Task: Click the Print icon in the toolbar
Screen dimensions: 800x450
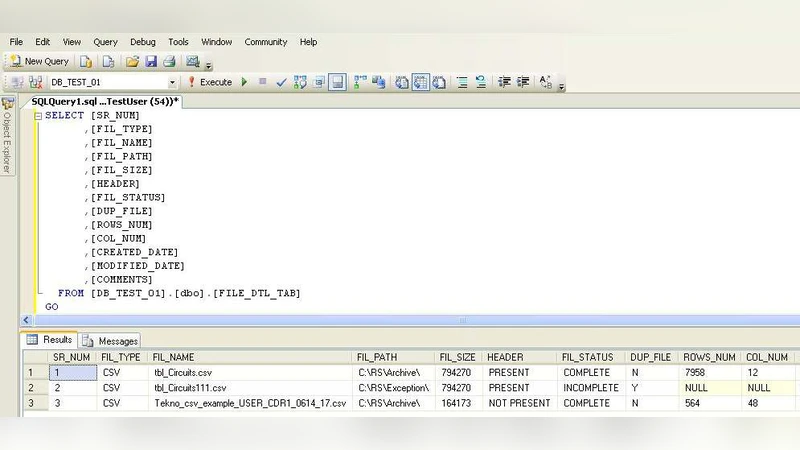Action: tap(169, 62)
